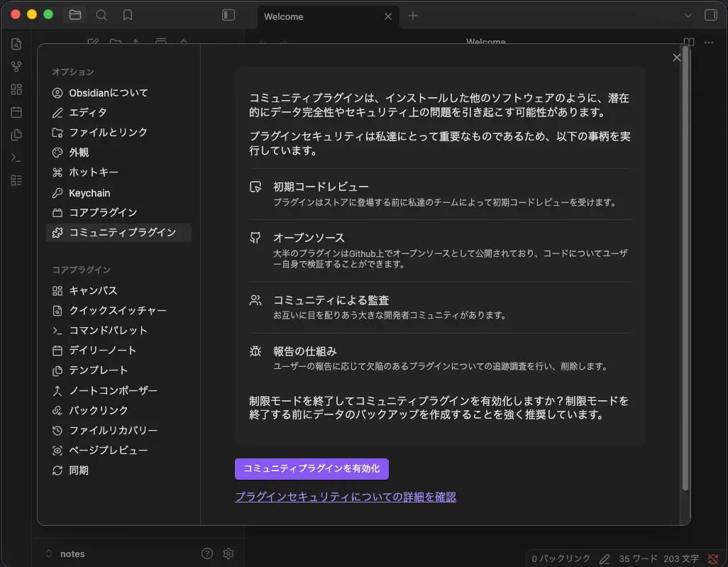Click 0 バックリンク in status bar

(561, 558)
